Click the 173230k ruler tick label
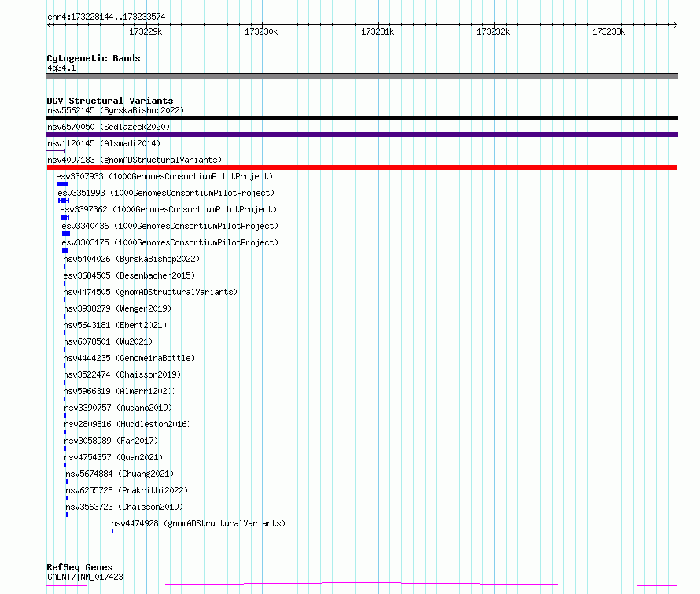 point(261,31)
